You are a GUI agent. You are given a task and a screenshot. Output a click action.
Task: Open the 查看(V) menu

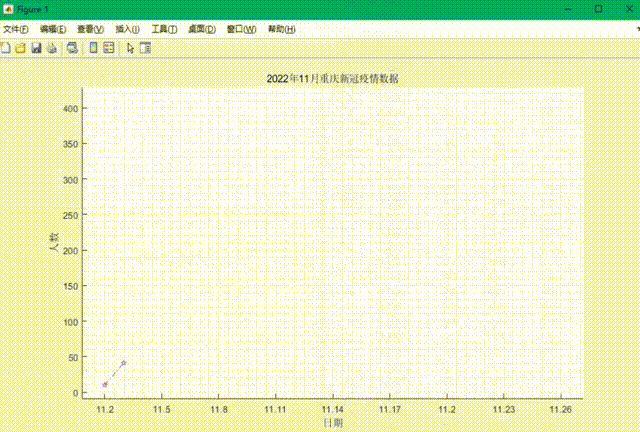coord(91,29)
